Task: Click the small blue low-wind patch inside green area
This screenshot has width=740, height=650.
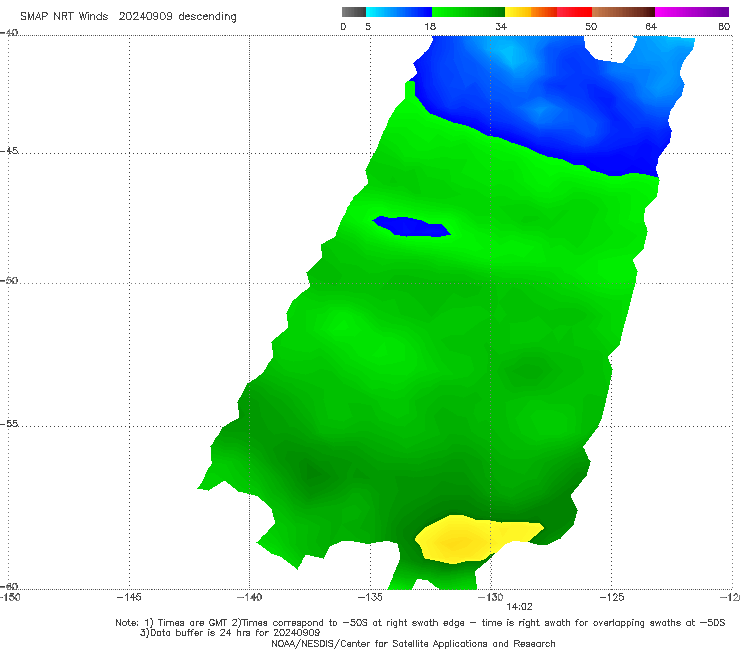Action: pos(412,227)
